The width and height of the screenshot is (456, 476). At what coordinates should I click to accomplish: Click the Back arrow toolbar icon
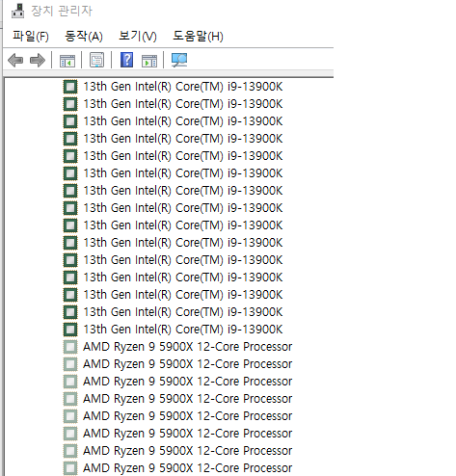pos(15,60)
